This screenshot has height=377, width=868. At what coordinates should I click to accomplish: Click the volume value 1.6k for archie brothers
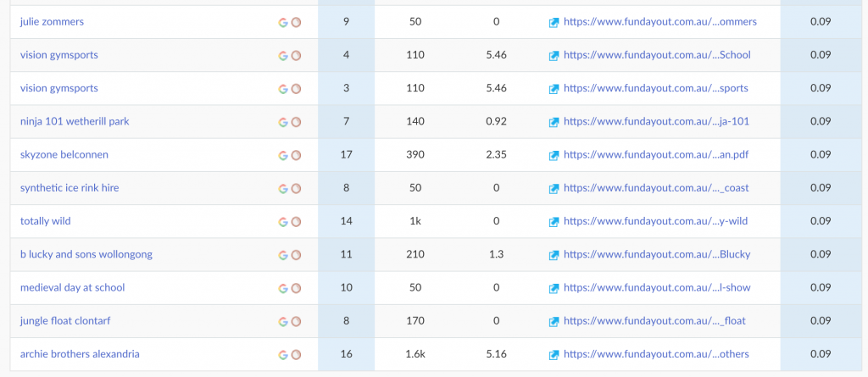click(415, 354)
